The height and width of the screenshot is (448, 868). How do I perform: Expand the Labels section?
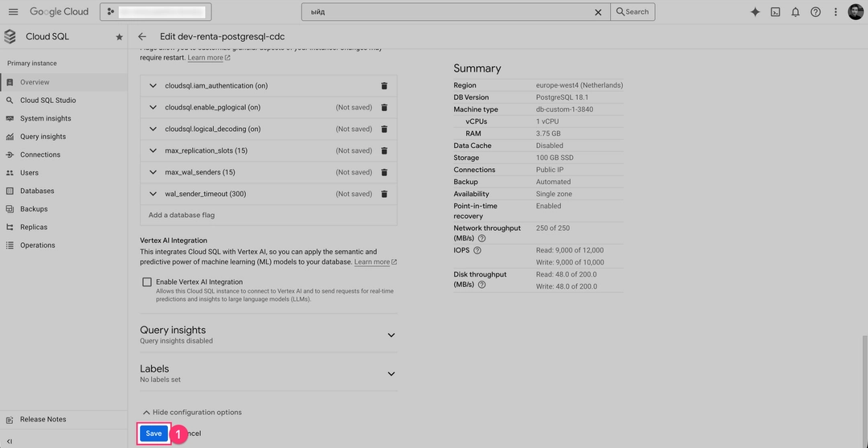391,373
